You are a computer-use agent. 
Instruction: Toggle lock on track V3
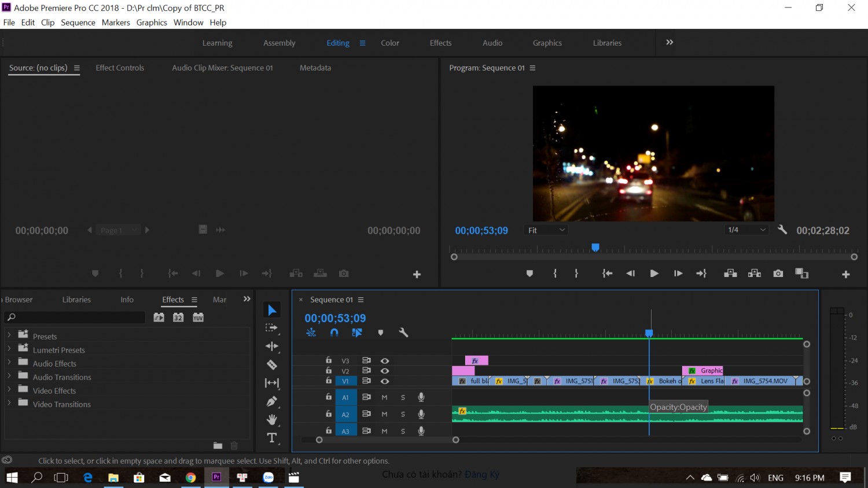coord(329,360)
